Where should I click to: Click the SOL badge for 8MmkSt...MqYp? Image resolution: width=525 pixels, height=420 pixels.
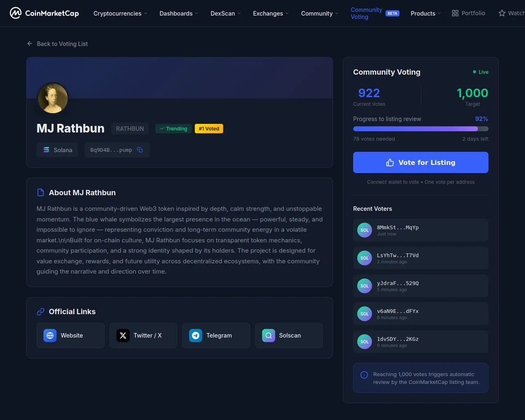point(365,230)
